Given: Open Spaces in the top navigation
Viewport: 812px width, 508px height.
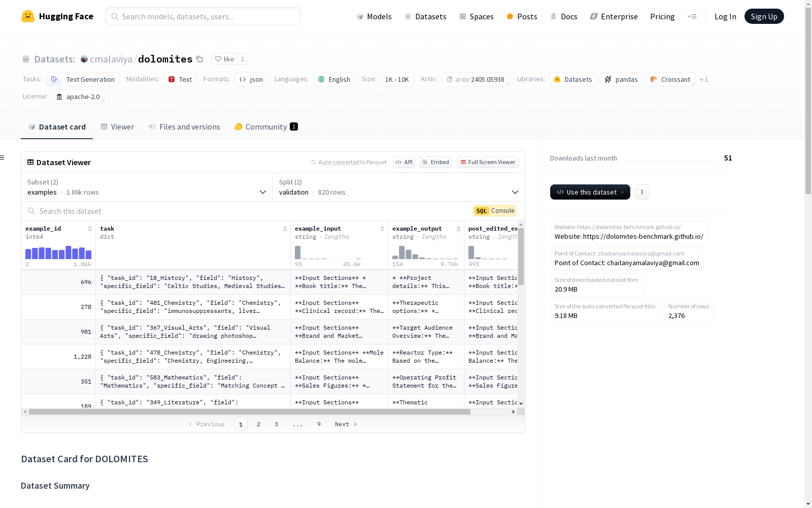Looking at the screenshot, I should (477, 16).
